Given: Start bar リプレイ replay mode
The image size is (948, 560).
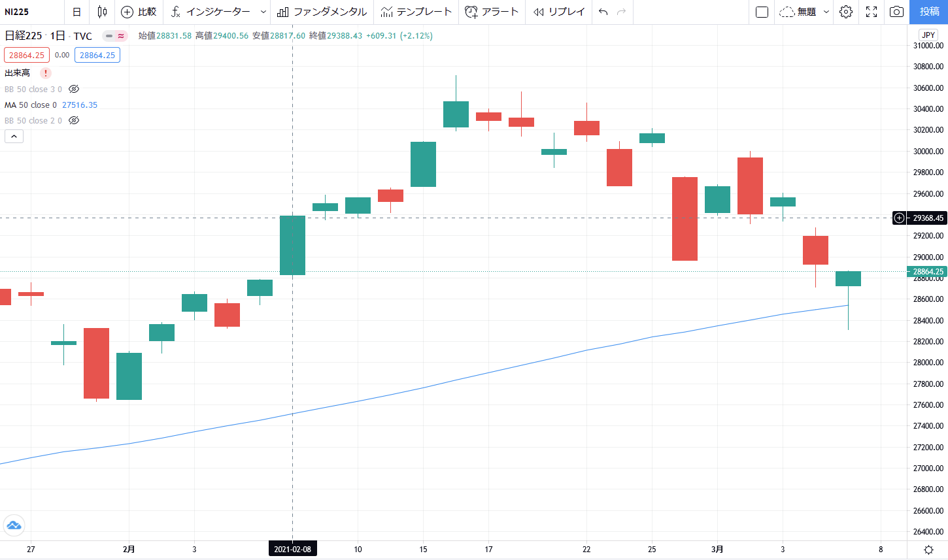Looking at the screenshot, I should tap(558, 12).
